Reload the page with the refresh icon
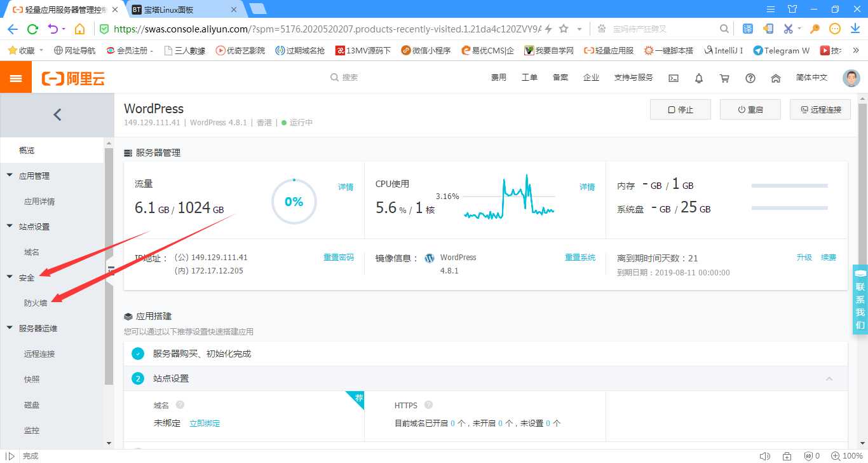868x463 pixels. [x=33, y=29]
